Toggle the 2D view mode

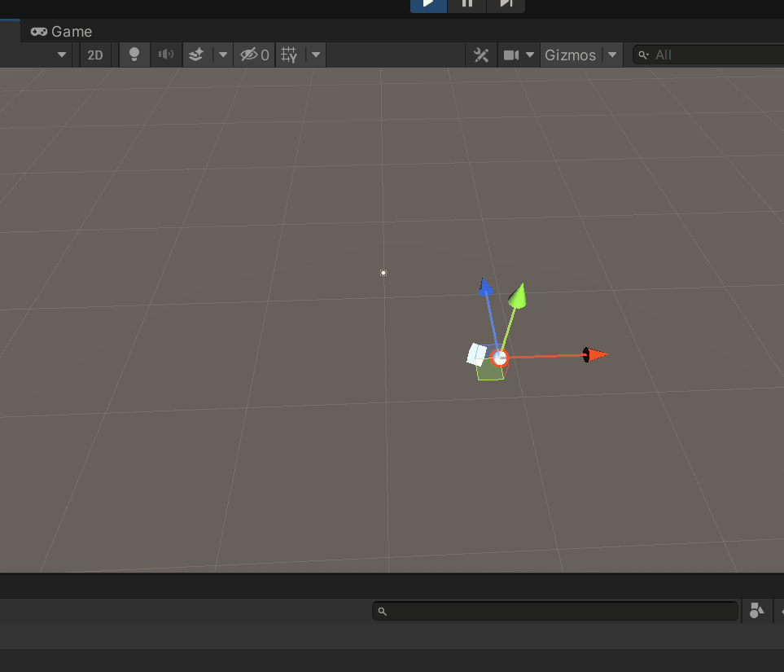point(94,55)
